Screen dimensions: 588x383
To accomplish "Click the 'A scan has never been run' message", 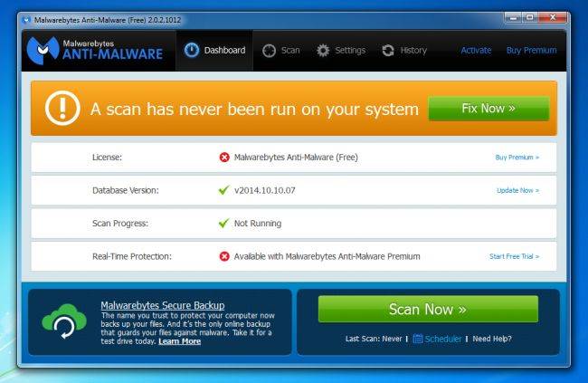I will coord(254,110).
